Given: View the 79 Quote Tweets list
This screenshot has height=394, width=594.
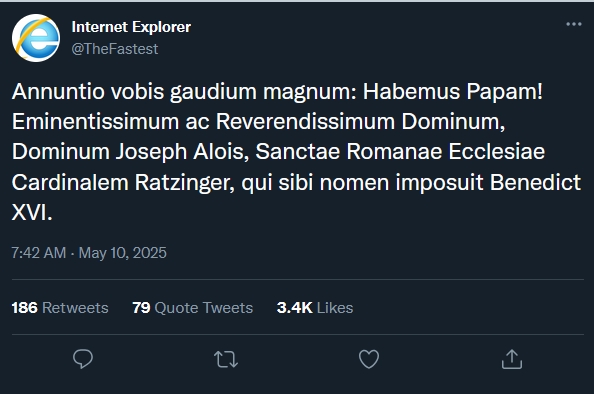Looking at the screenshot, I should pyautogui.click(x=192, y=308).
